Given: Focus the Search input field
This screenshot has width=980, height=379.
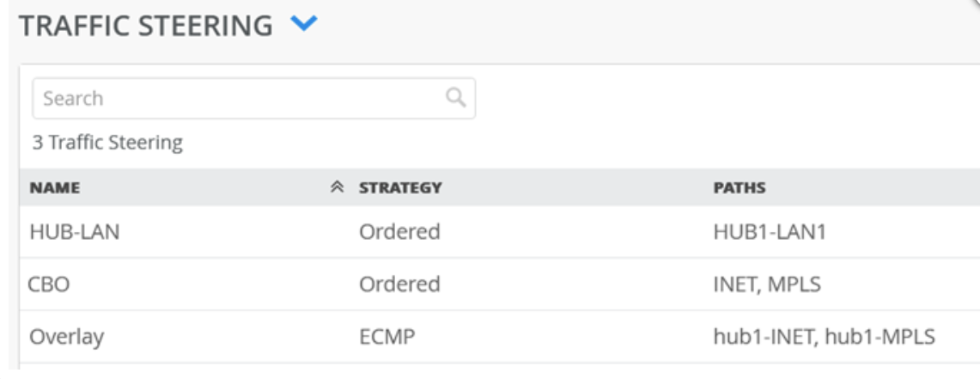Looking at the screenshot, I should tap(240, 98).
